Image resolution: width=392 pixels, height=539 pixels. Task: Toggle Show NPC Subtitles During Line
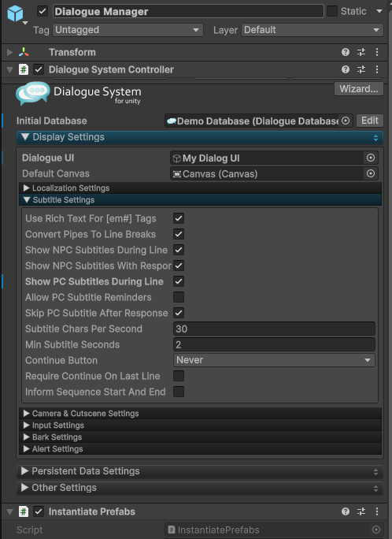pos(179,250)
